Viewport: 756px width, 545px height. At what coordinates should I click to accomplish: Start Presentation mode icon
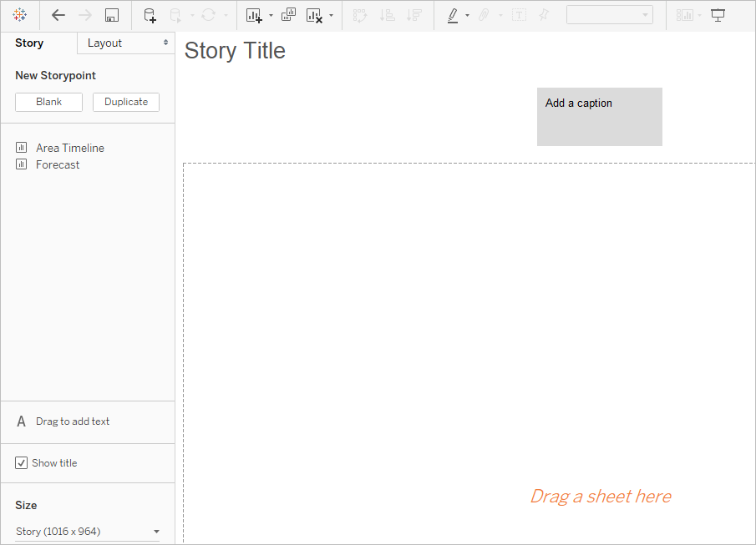pyautogui.click(x=718, y=15)
